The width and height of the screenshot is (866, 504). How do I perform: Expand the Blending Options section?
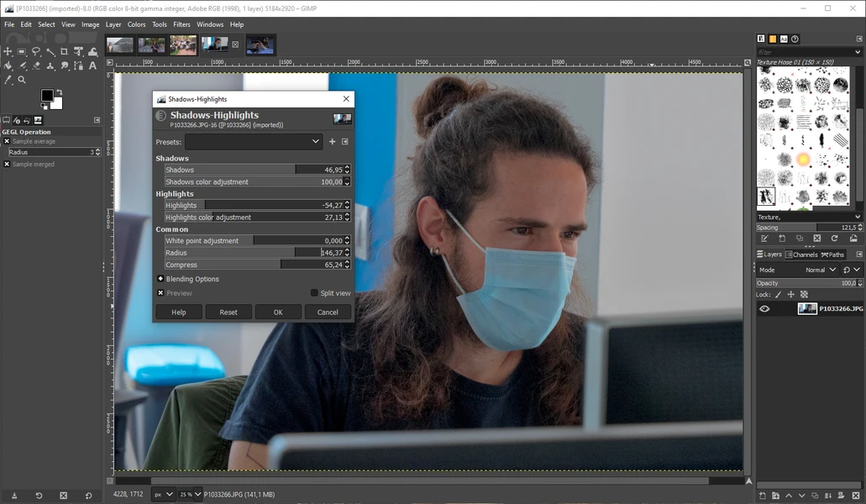click(x=160, y=279)
